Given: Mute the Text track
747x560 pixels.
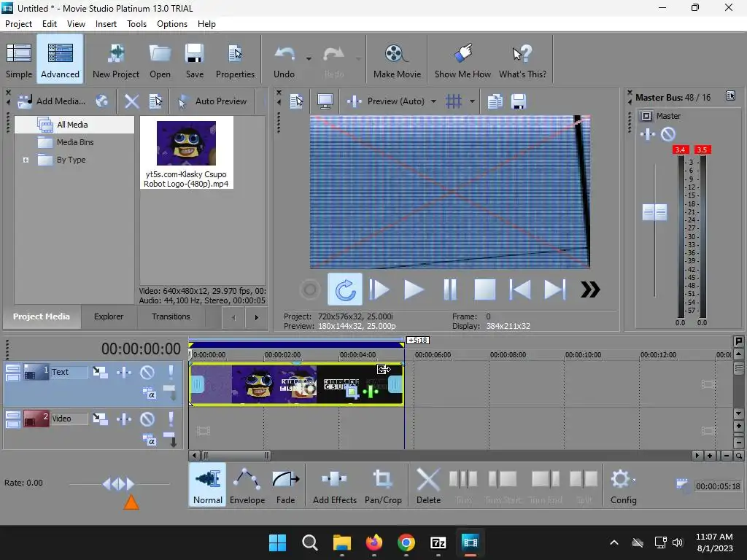Looking at the screenshot, I should (x=147, y=372).
